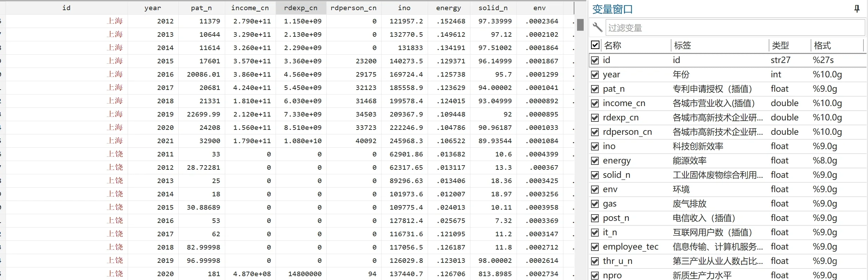Viewport: 868px width, 280px height.
Task: Uncheck the year variable checkbox
Action: 595,75
